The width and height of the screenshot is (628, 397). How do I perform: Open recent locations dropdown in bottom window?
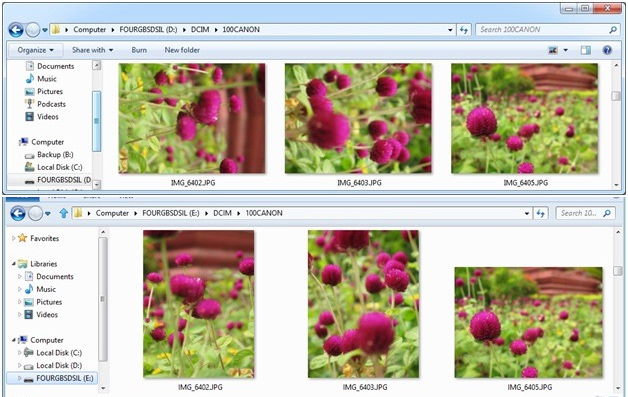coord(48,214)
